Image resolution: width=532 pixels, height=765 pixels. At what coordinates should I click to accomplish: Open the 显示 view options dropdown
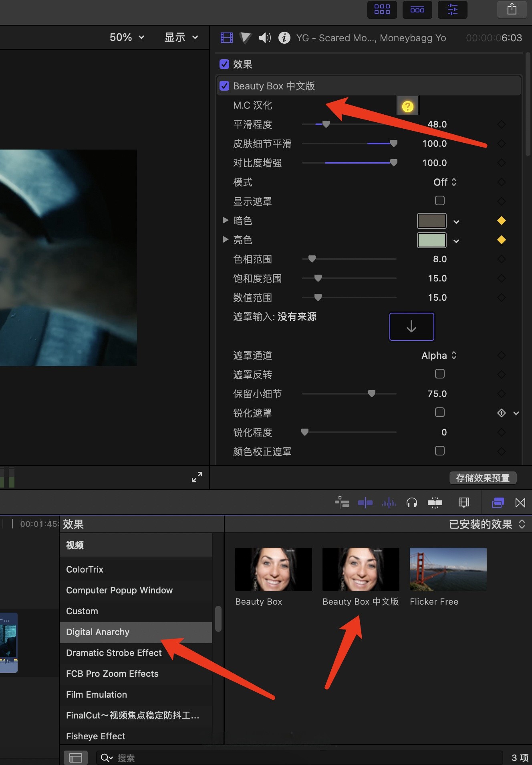181,37
